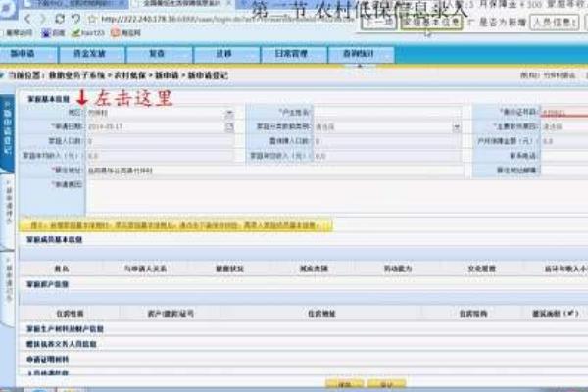The width and height of the screenshot is (588, 392).
Task: Open the hao123 bookmark
Action: coord(88,33)
